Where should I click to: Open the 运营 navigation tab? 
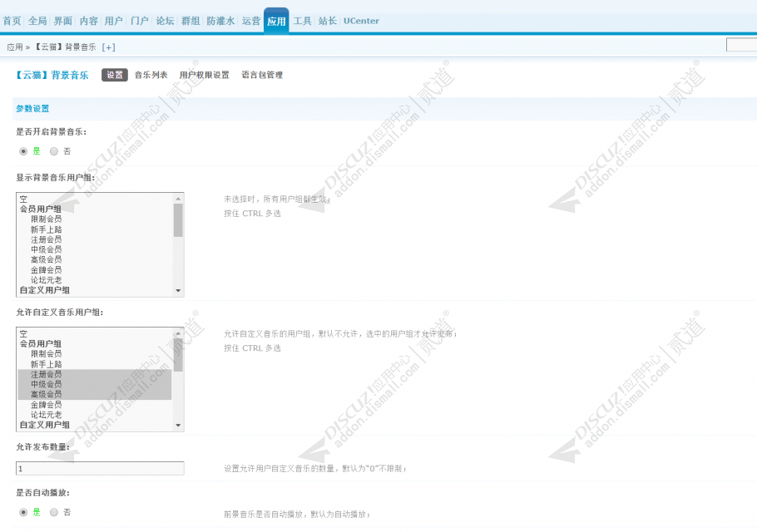(250, 21)
